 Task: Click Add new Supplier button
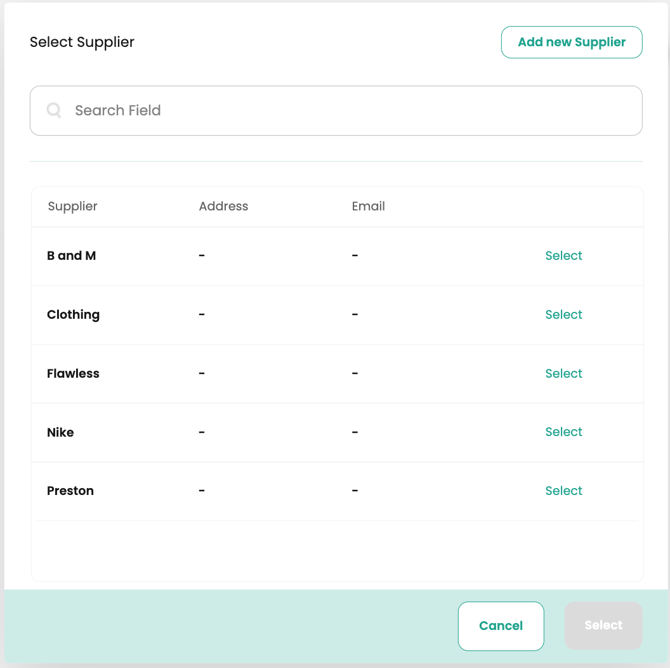coord(571,42)
